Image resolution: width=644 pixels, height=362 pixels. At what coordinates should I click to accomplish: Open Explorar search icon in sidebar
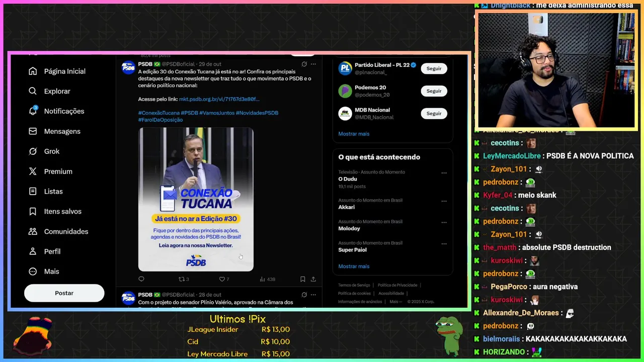point(33,91)
